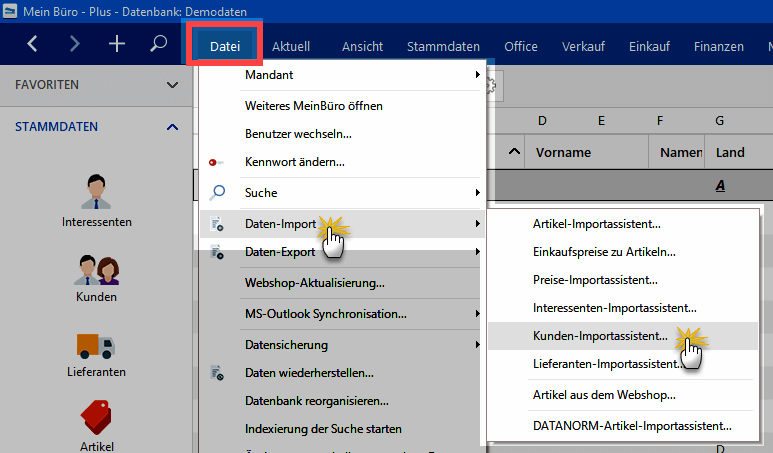Click the magnifier icon beside Suche

pos(217,193)
